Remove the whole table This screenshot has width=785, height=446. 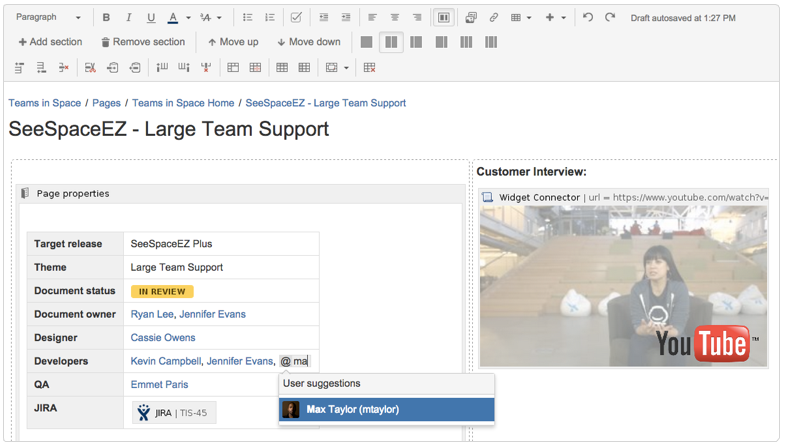369,68
